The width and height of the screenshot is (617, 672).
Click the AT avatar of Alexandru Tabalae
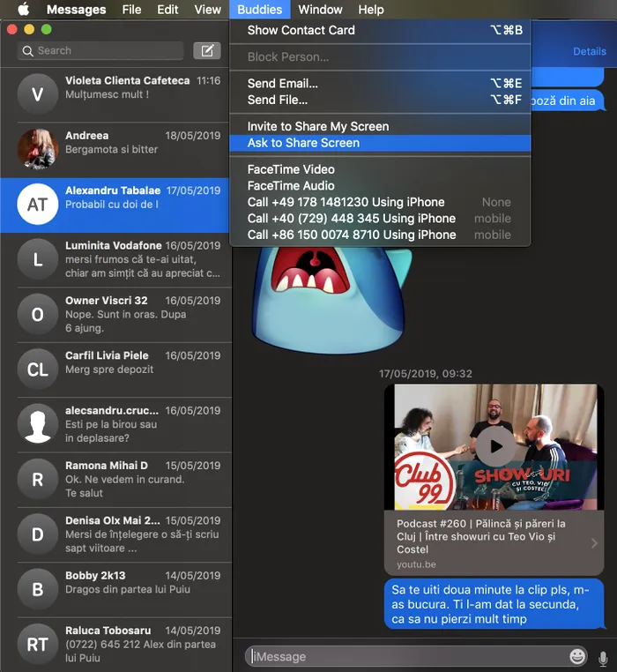click(38, 204)
